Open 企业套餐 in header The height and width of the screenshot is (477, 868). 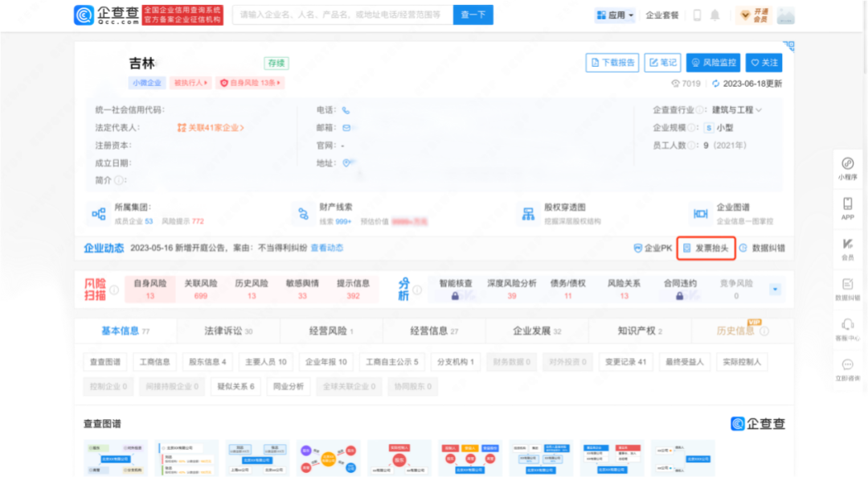(662, 15)
